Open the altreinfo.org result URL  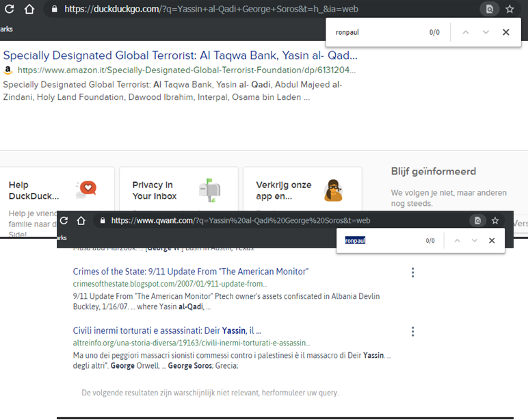point(192,343)
